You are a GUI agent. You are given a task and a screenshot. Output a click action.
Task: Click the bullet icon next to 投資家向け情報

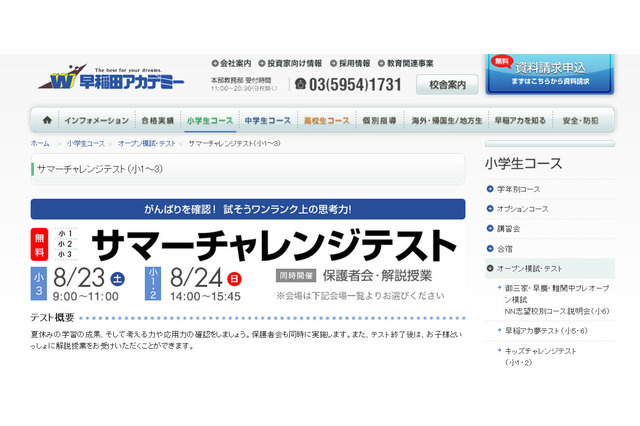click(x=262, y=63)
